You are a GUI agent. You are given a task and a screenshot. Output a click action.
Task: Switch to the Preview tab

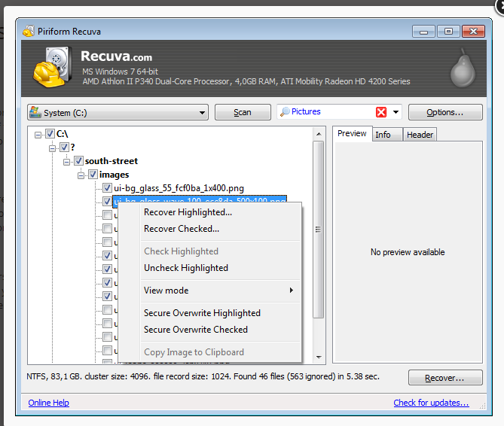pyautogui.click(x=352, y=133)
